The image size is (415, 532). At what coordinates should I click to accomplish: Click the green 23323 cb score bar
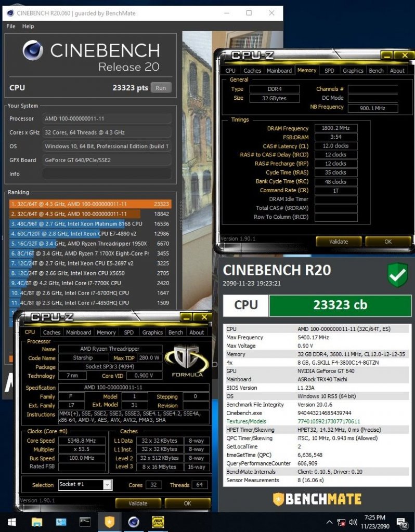point(340,305)
